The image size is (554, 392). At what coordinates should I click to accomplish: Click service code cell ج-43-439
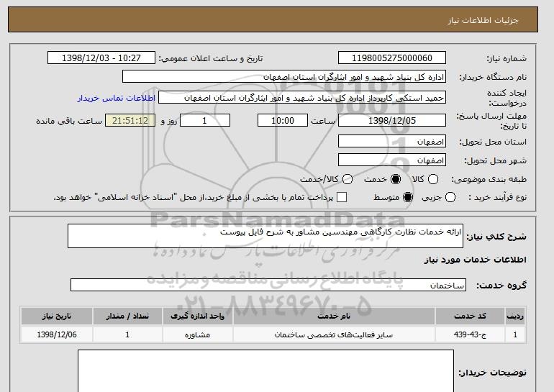(470, 334)
